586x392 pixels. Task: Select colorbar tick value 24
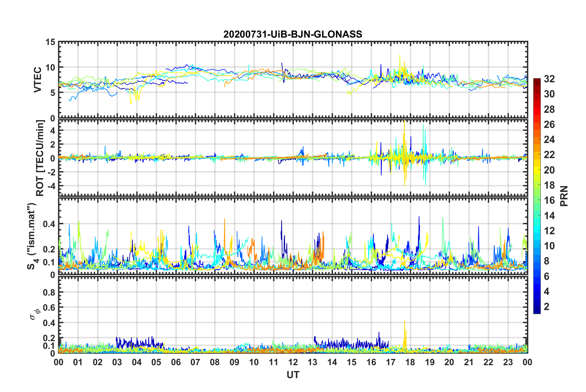pyautogui.click(x=549, y=140)
